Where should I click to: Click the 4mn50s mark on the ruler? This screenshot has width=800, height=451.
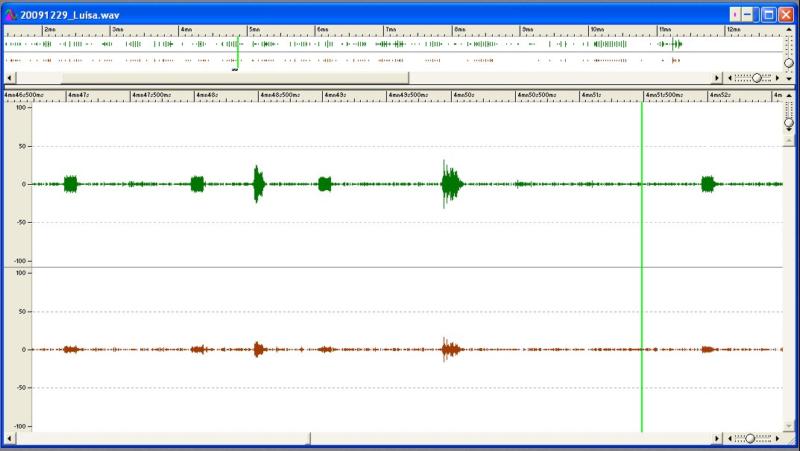pos(464,95)
